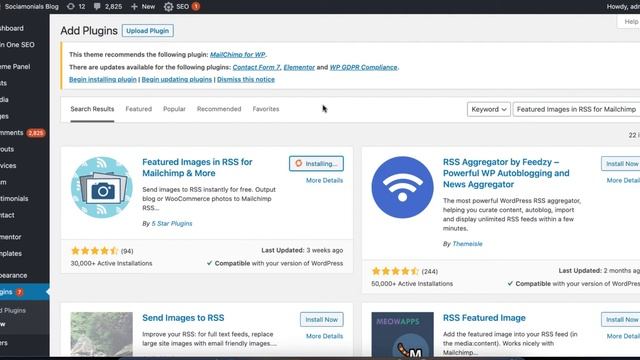Open More Details for Featured Images in RSS
This screenshot has height=360, width=640.
pyautogui.click(x=324, y=180)
